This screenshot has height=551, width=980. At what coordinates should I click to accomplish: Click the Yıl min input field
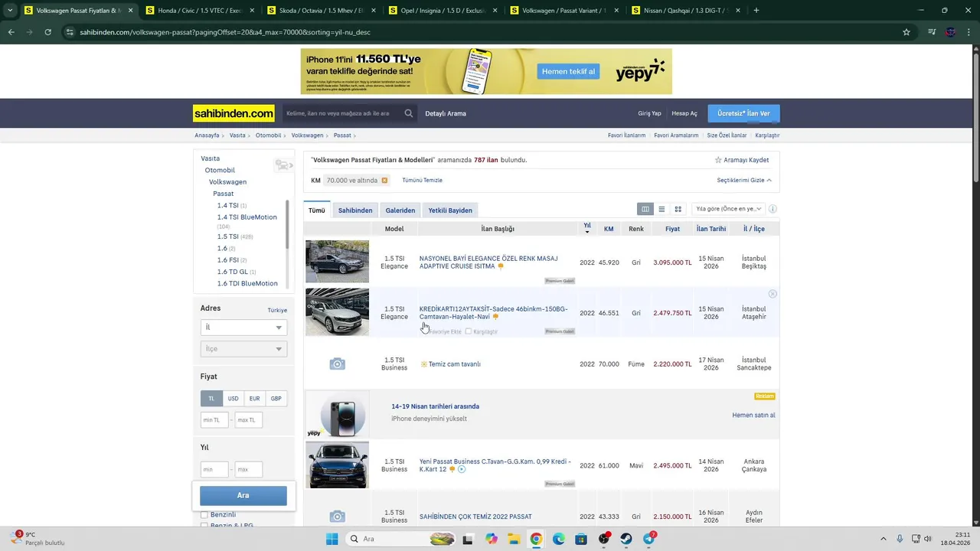[x=214, y=469]
